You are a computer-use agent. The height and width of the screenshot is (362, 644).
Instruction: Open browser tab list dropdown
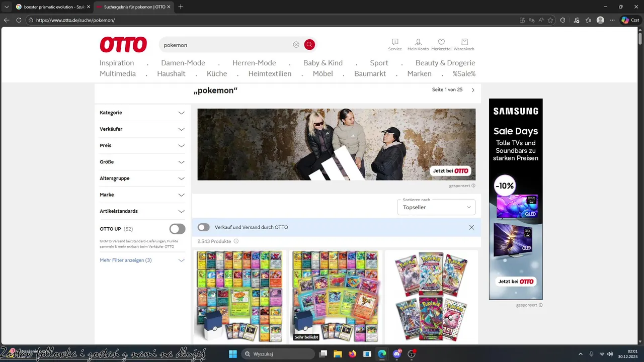[7, 7]
